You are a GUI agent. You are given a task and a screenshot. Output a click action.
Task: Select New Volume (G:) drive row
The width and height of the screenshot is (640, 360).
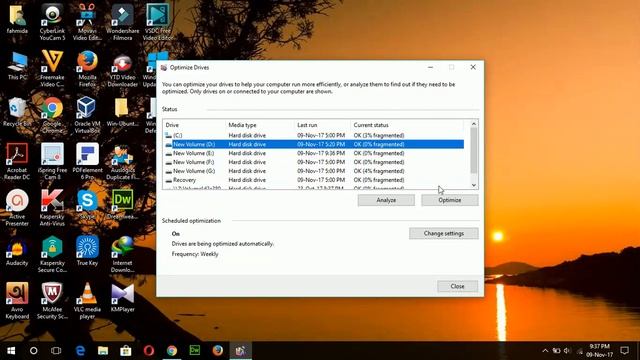314,171
